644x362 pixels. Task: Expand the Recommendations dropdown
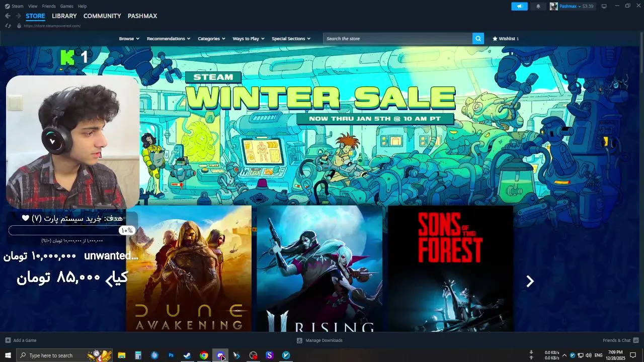click(x=169, y=39)
